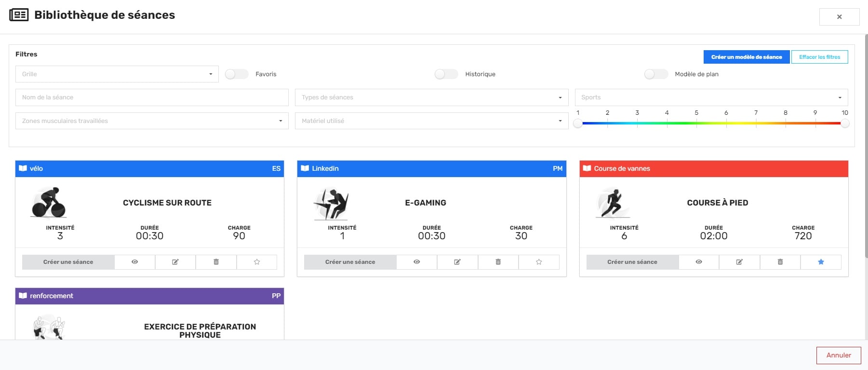This screenshot has height=370, width=868.
Task: Click the Nom de la séance input field
Action: 152,97
